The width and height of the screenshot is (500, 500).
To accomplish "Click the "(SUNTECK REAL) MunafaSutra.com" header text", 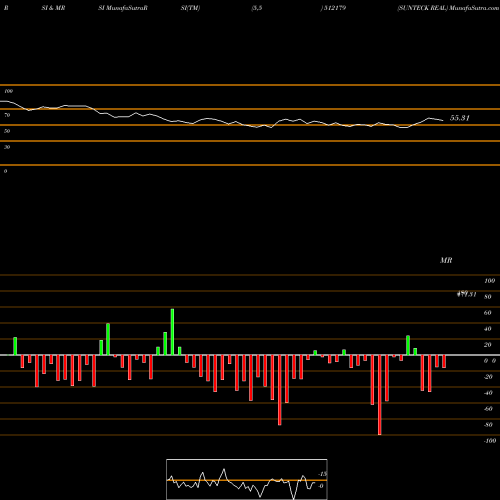I will point(448,8).
